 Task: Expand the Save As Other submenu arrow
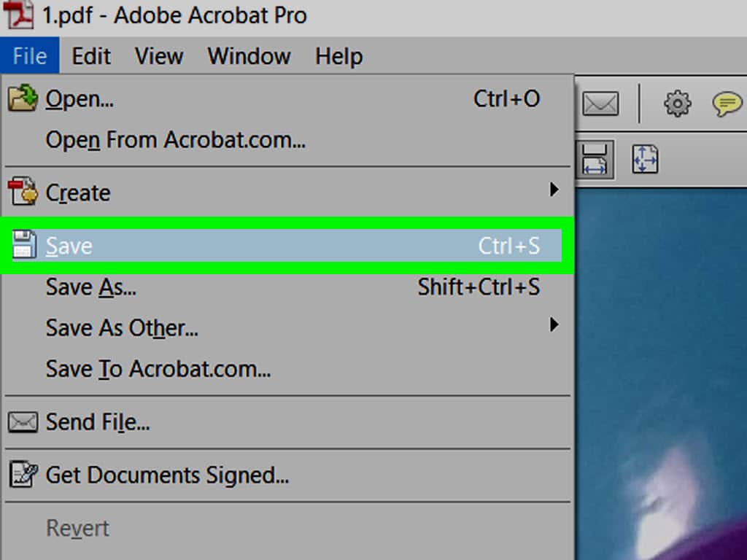[554, 324]
